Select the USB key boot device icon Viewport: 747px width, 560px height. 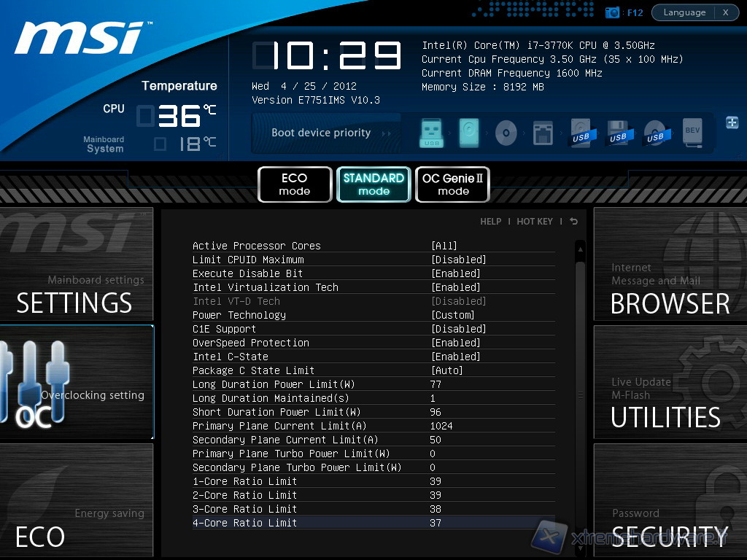point(431,133)
